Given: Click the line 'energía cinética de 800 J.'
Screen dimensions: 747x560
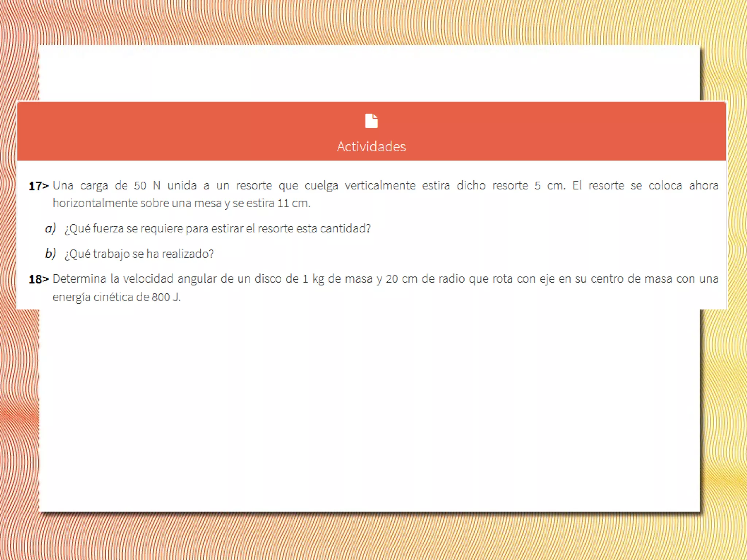Looking at the screenshot, I should tap(117, 297).
